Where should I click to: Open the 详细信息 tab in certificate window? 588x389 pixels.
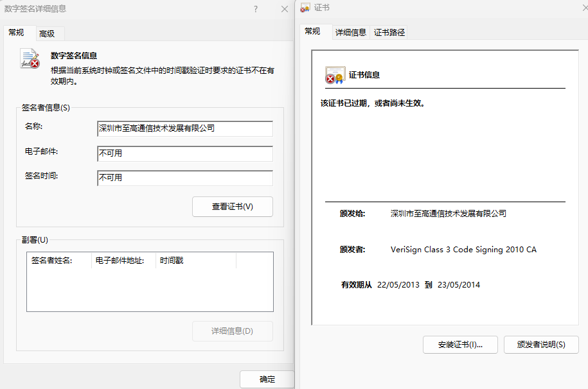pos(351,33)
